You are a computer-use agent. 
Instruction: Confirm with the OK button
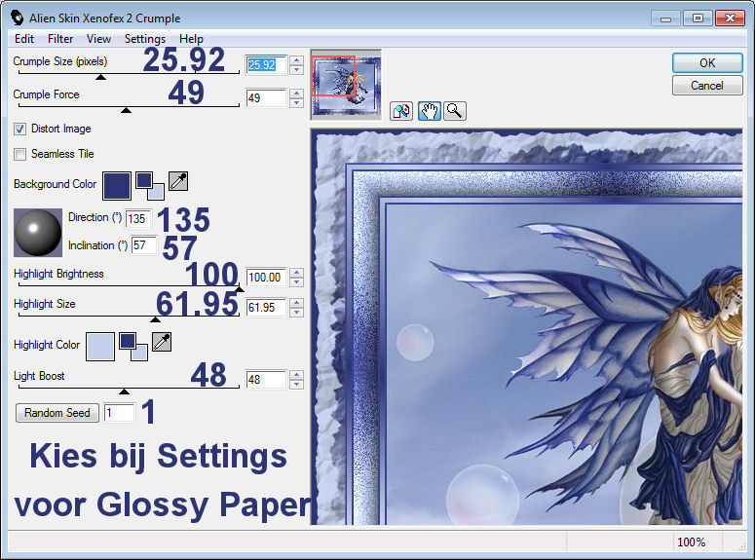coord(707,63)
